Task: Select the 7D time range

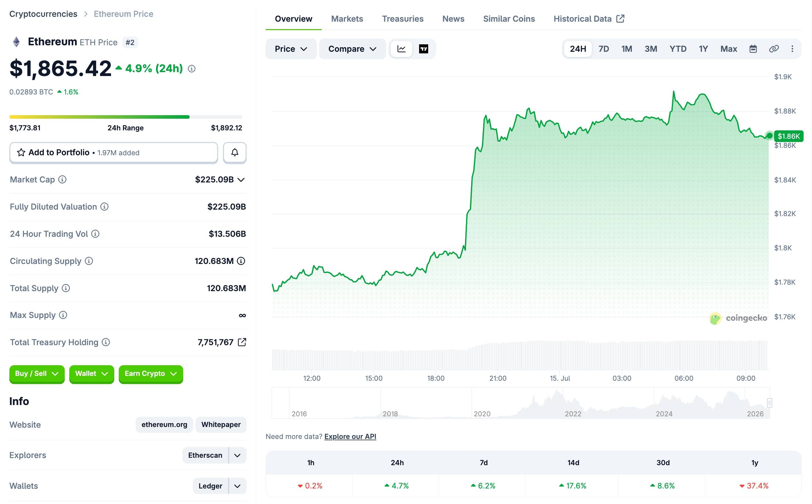Action: tap(604, 49)
